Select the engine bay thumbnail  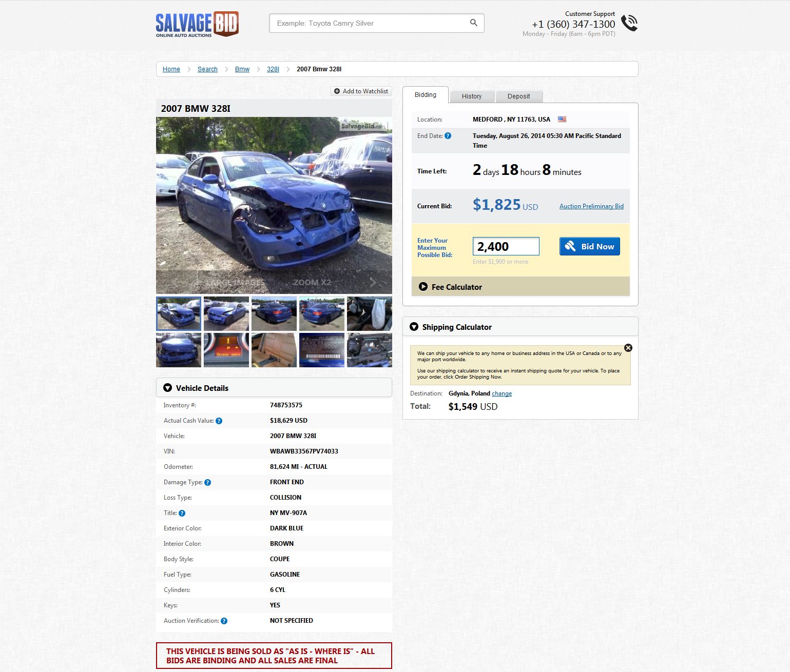(x=370, y=350)
